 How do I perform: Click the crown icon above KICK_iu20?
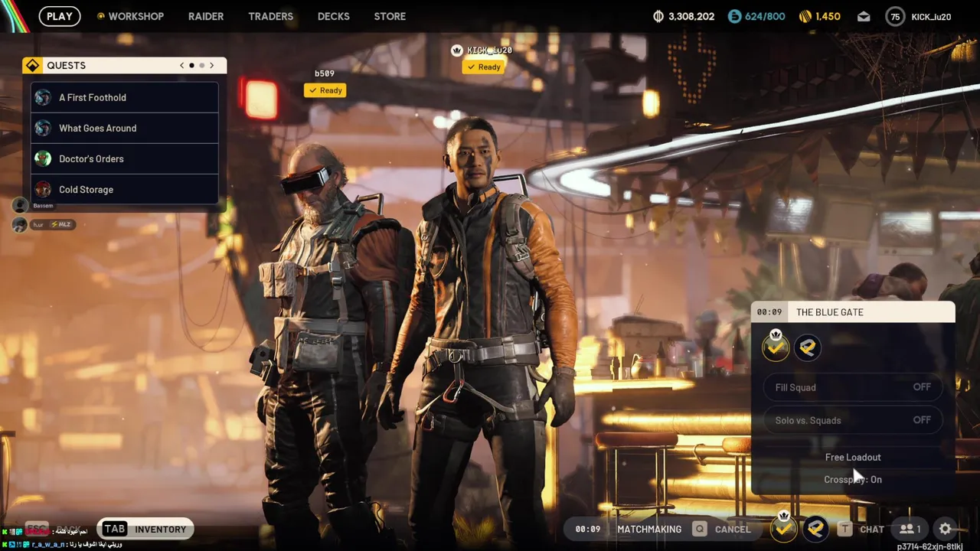coord(457,51)
